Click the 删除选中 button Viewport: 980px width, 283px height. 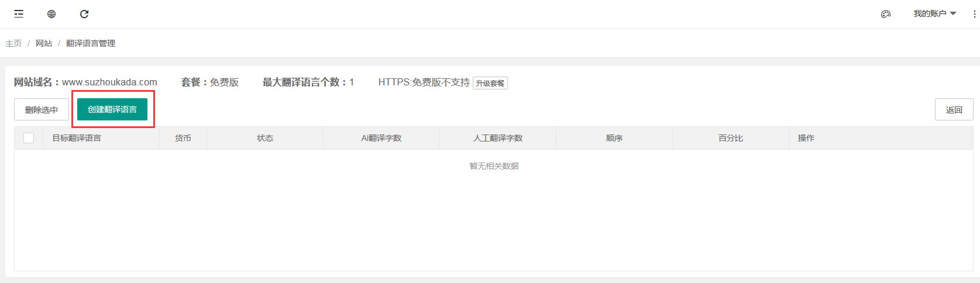(42, 109)
